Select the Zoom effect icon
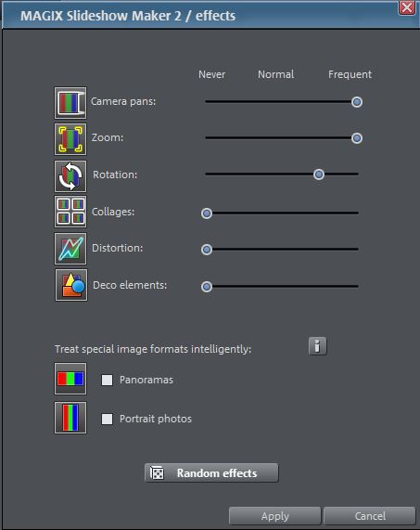420x530 pixels. coord(70,139)
